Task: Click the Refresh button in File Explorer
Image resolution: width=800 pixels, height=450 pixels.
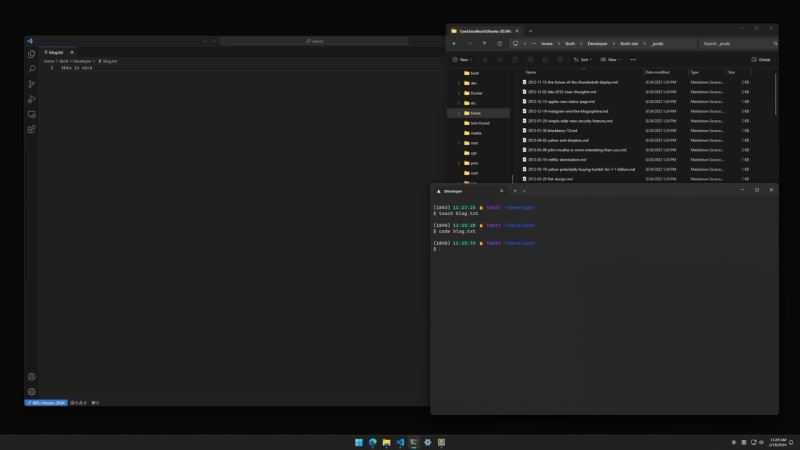Action: [499, 44]
